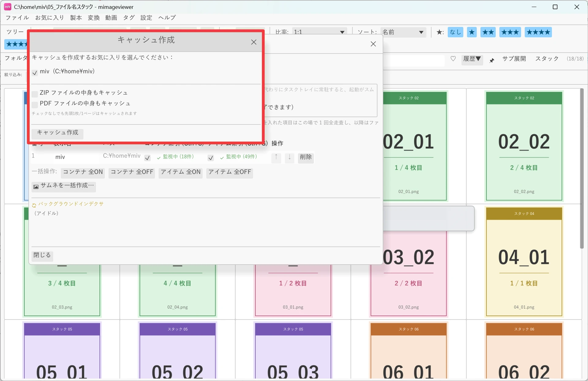Toggle スタック option
The image size is (588, 381).
[x=547, y=59]
